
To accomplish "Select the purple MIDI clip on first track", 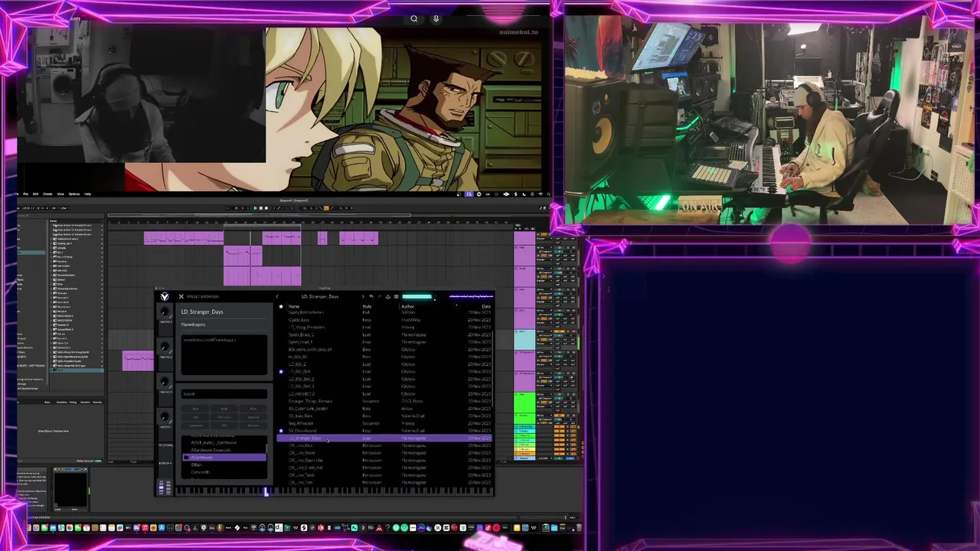I will tap(184, 239).
